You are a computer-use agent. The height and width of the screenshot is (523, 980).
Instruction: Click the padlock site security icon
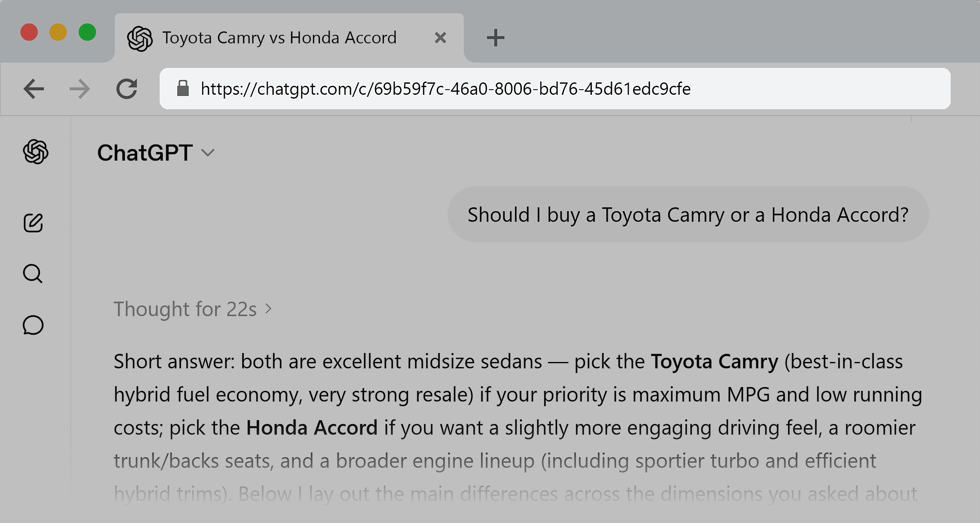(x=183, y=88)
